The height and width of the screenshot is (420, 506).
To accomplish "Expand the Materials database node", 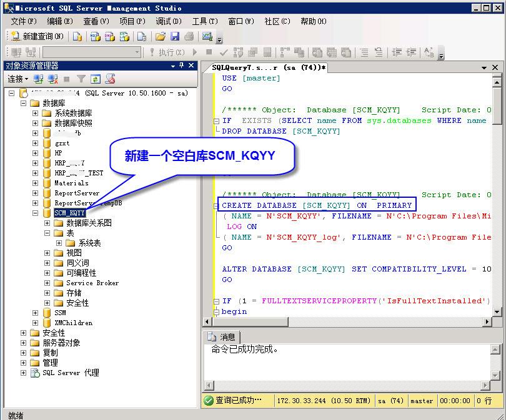I will 35,183.
